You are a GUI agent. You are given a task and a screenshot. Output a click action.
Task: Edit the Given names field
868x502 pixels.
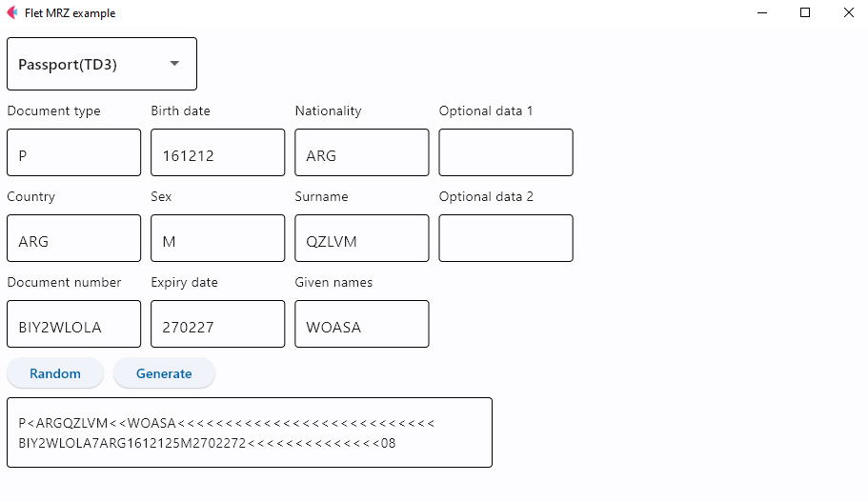coord(361,324)
